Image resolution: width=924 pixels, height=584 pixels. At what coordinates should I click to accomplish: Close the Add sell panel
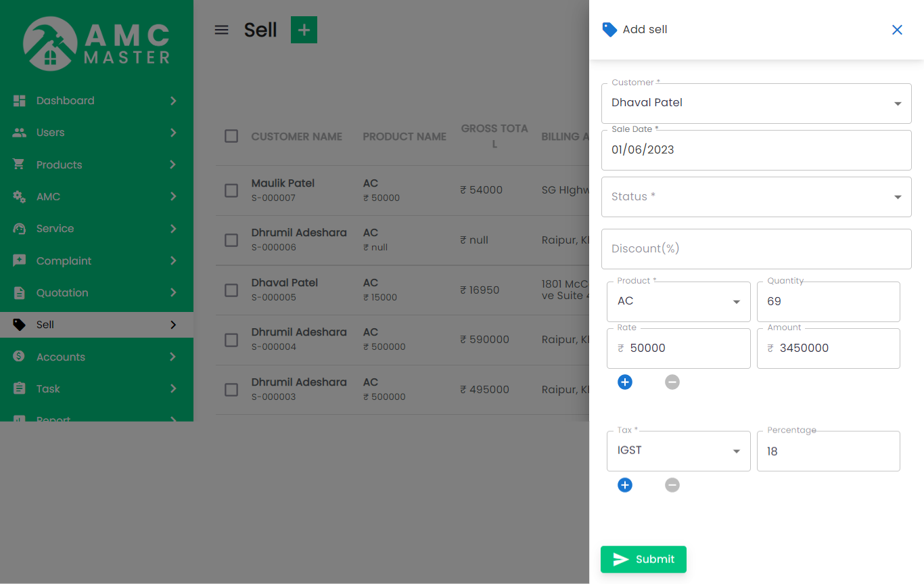click(x=897, y=30)
